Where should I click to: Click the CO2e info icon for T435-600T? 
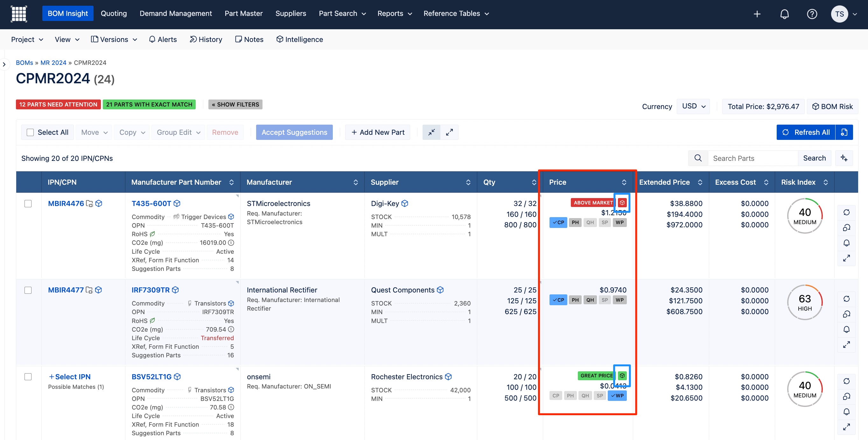click(231, 243)
